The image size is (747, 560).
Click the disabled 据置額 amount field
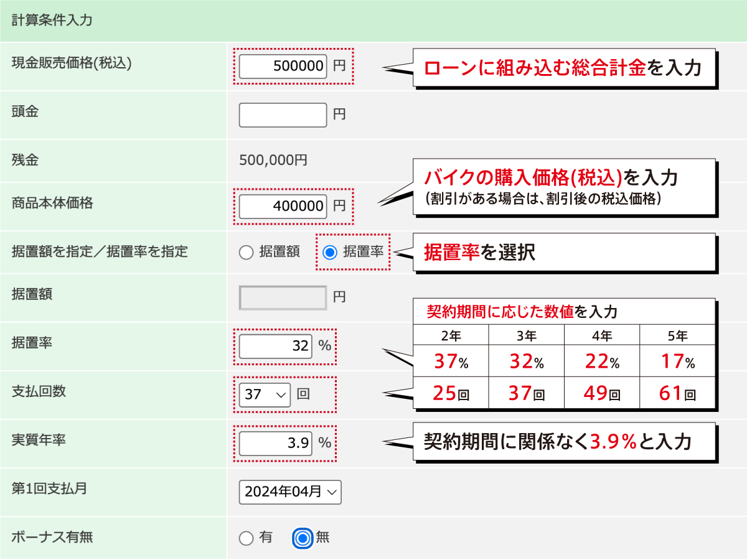tap(283, 297)
